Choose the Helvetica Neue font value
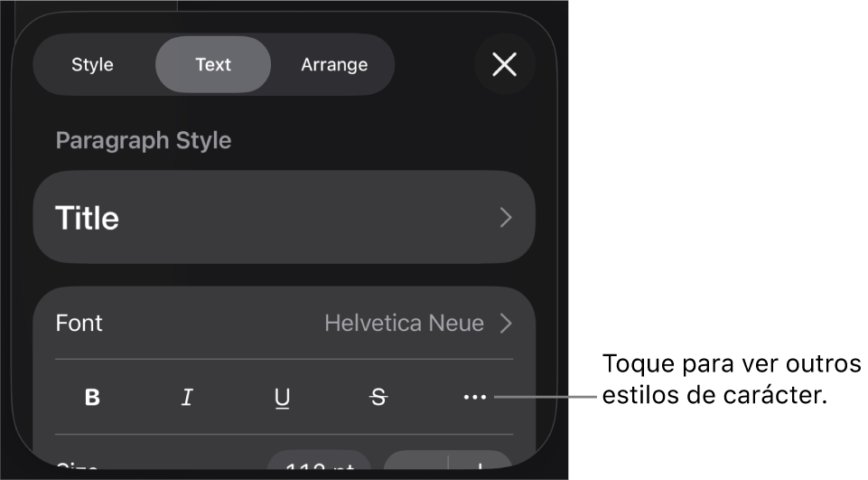 (x=404, y=323)
